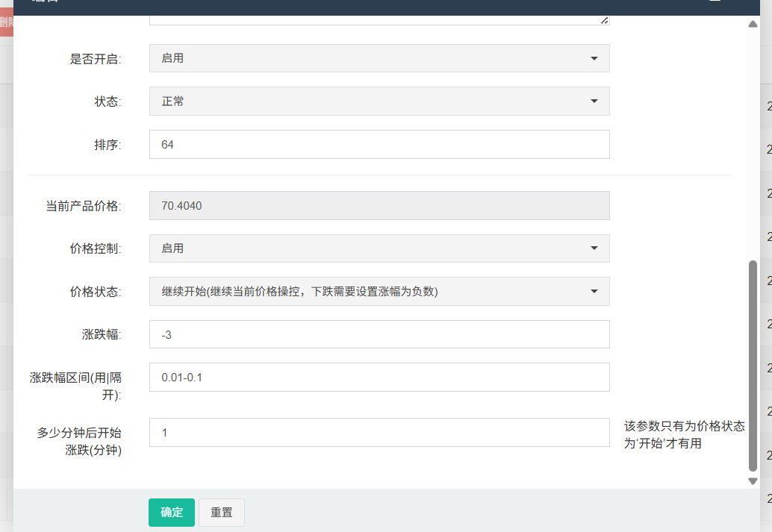772x532 pixels.
Task: Click the read-only 当前产品价格 field
Action: pyautogui.click(x=379, y=206)
